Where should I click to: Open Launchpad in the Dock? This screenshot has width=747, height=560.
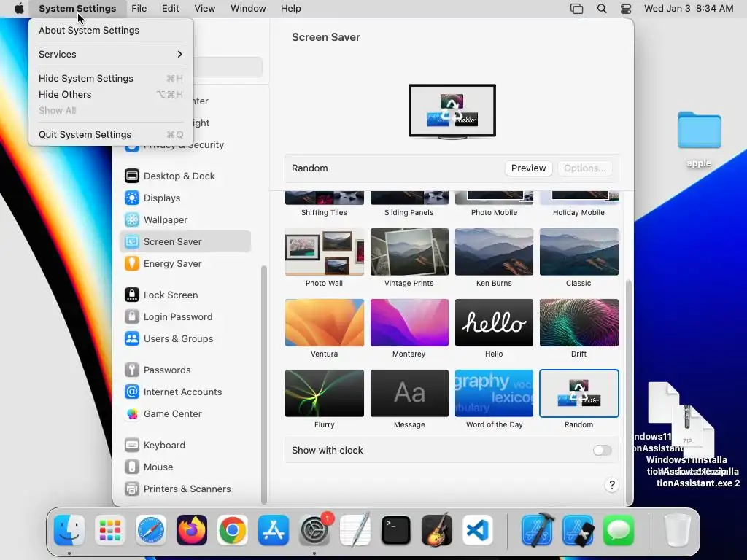click(x=110, y=530)
